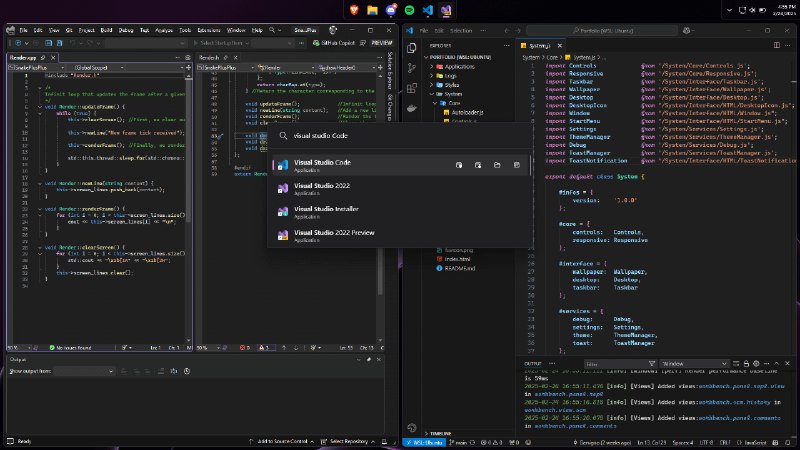Click Add to Source Control in status bar
Viewport: 800px width, 450px height.
(x=281, y=441)
